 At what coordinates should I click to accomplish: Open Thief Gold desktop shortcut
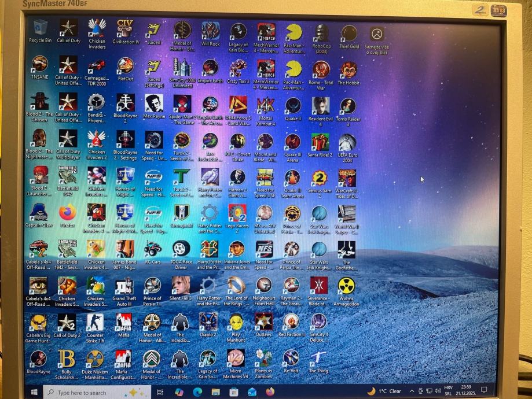pos(349,36)
